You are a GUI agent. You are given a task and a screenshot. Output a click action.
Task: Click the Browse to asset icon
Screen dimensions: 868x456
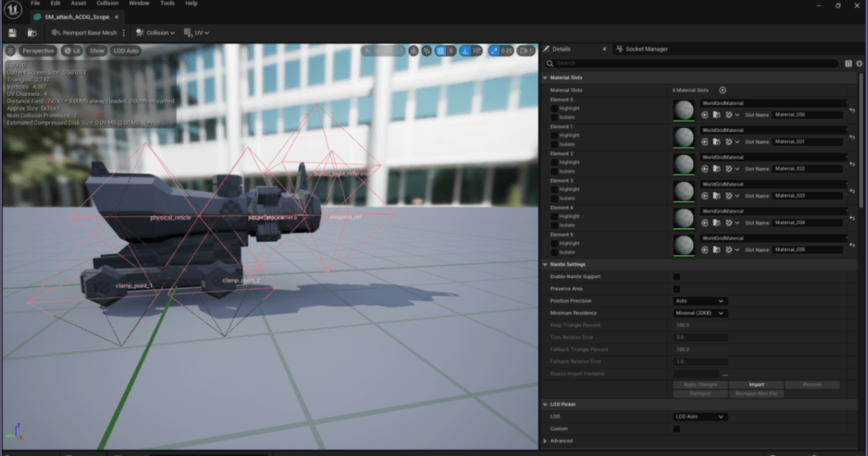click(32, 33)
